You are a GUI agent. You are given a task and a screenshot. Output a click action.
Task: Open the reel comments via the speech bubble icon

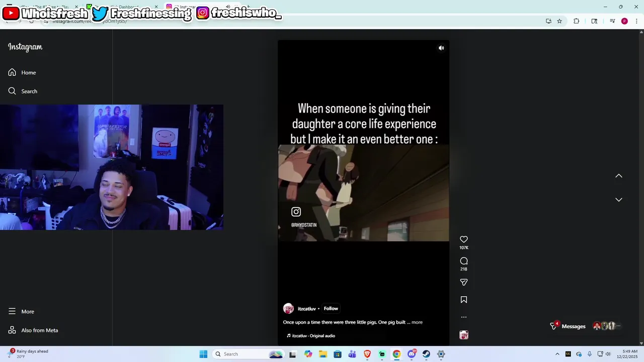click(x=464, y=261)
